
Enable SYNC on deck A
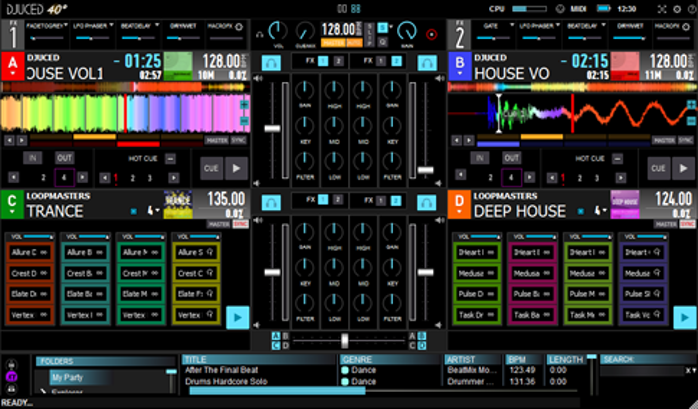pyautogui.click(x=240, y=142)
